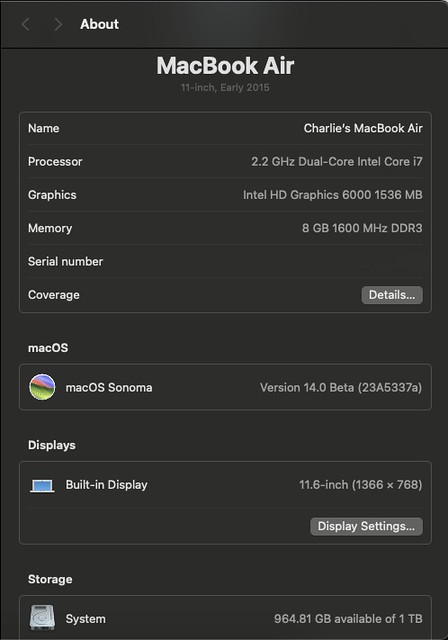Open coverage Details button
The width and height of the screenshot is (448, 640).
point(392,295)
